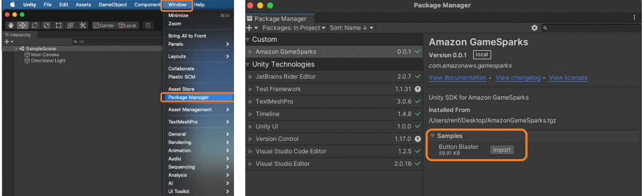
Task: Click the grid snapping icon
Action: 148,25
